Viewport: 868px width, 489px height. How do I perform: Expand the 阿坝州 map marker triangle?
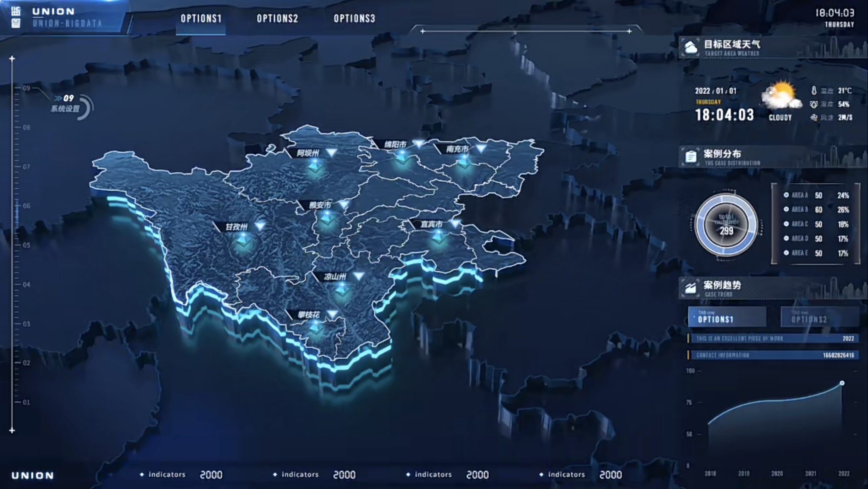(x=331, y=153)
